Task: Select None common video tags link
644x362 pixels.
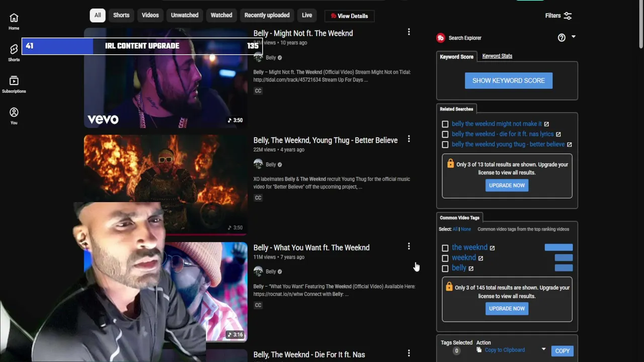Action: click(x=466, y=229)
